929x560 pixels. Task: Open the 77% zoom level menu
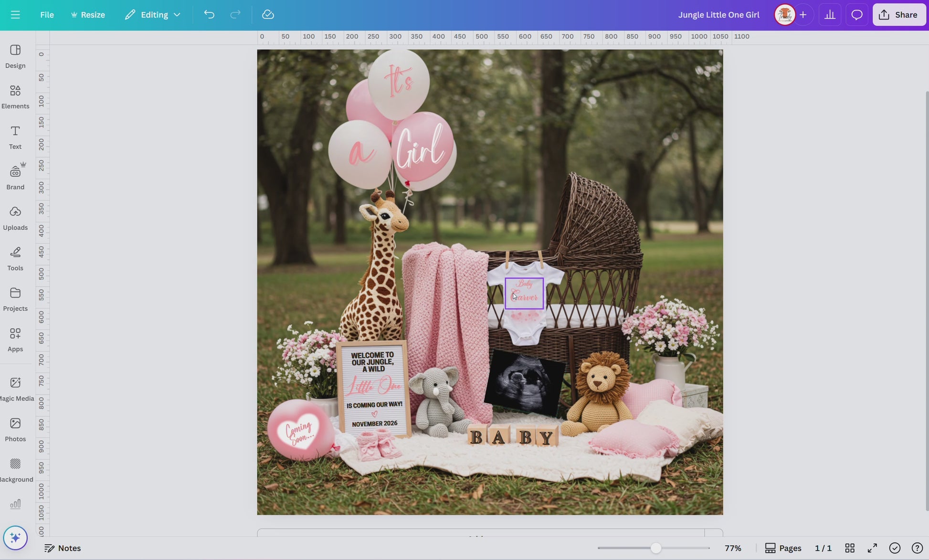(733, 548)
